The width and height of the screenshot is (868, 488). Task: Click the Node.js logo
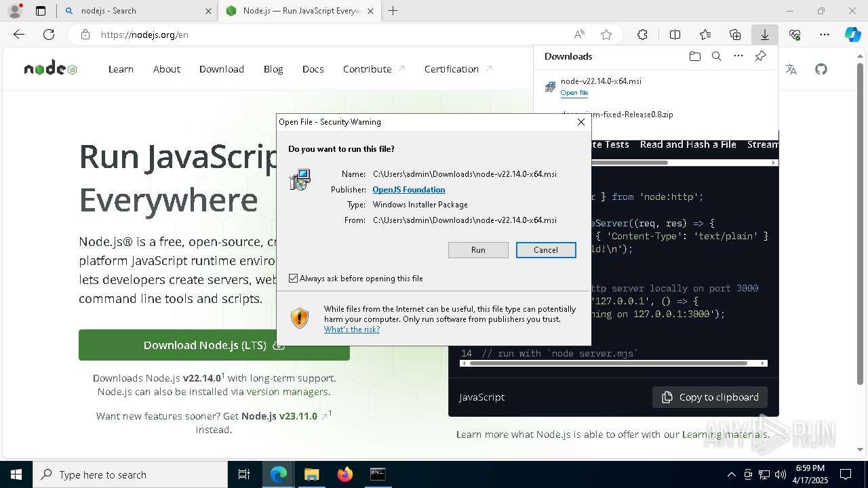(50, 69)
